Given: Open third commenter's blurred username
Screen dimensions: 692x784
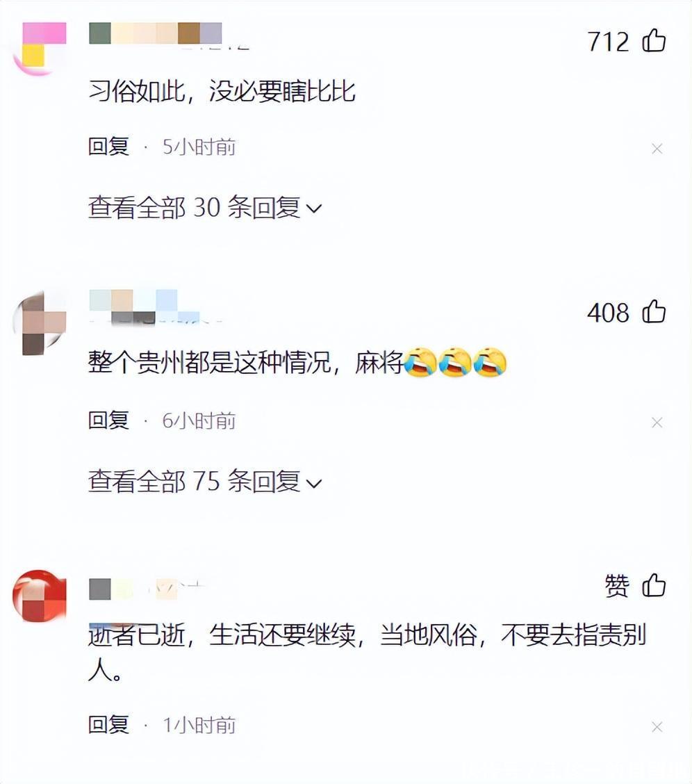Looking at the screenshot, I should click(145, 589).
